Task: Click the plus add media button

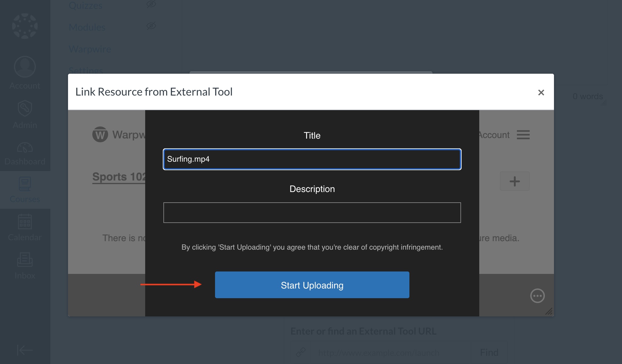Action: point(514,181)
